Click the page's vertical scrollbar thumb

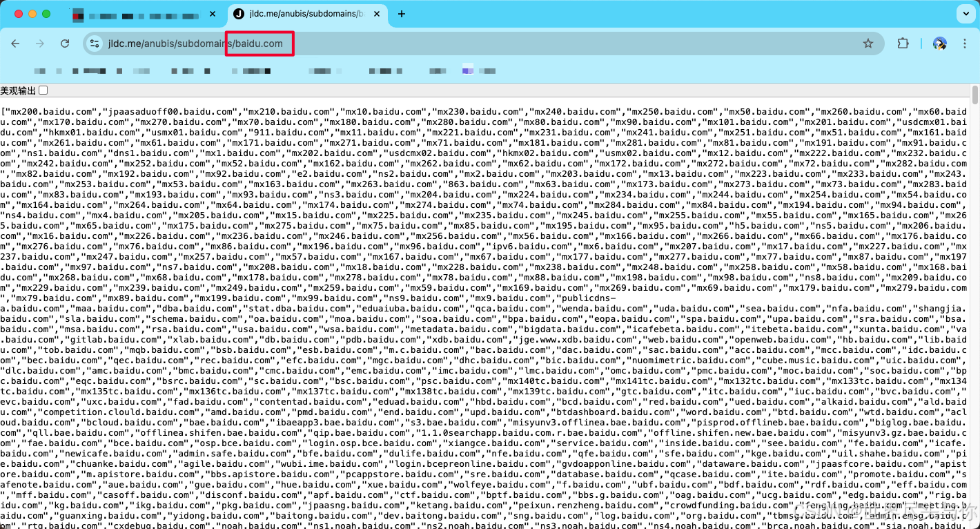(975, 95)
